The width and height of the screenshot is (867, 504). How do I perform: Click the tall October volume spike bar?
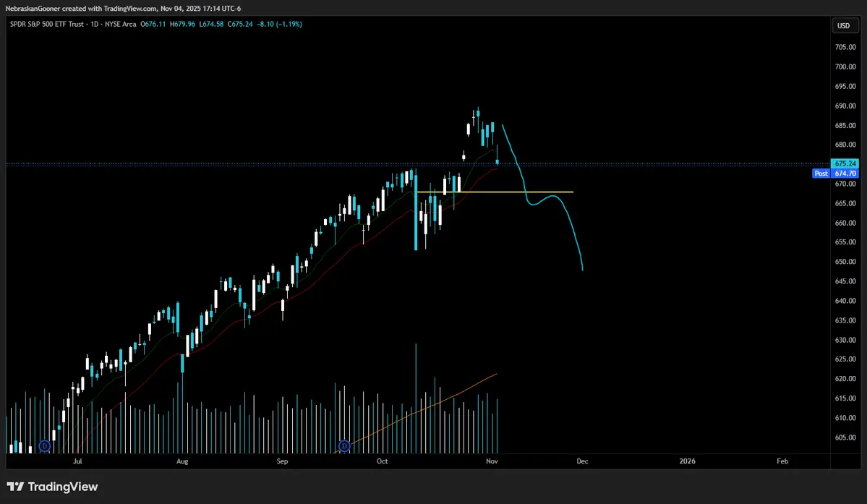416,398
